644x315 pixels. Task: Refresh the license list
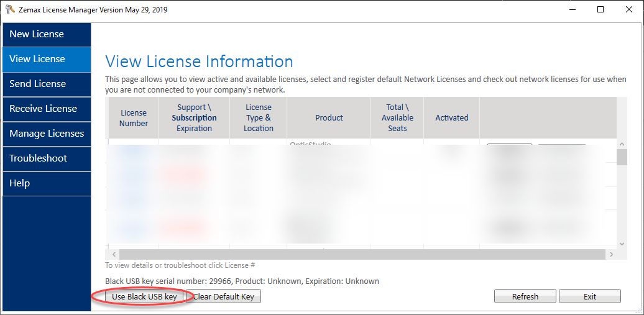tap(525, 296)
